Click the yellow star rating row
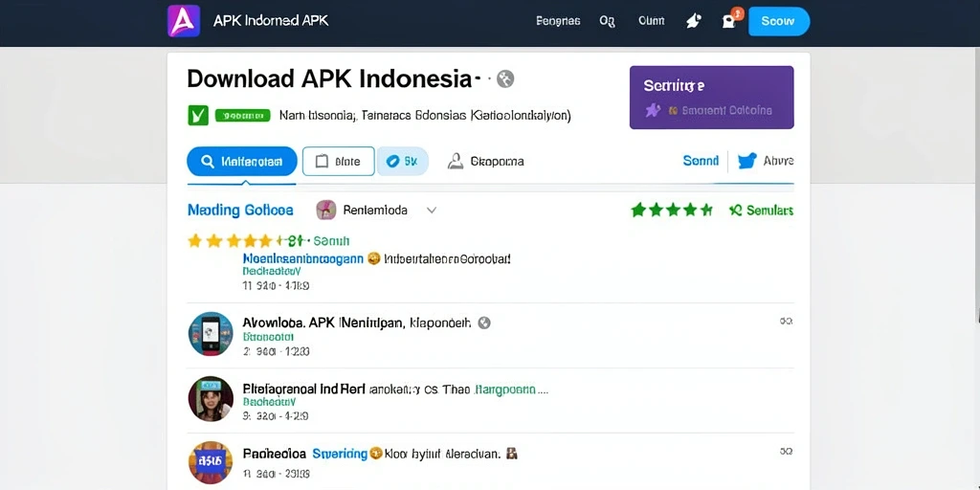980x490 pixels. 230,240
